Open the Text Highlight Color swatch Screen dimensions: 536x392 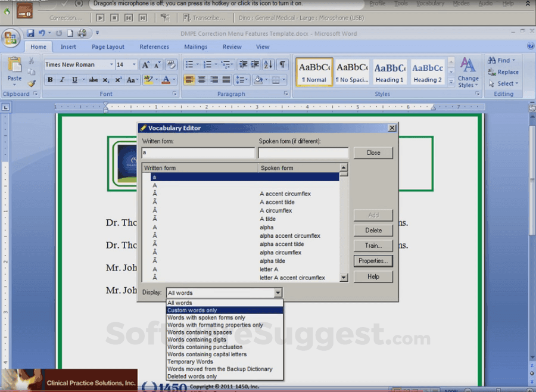pos(149,79)
